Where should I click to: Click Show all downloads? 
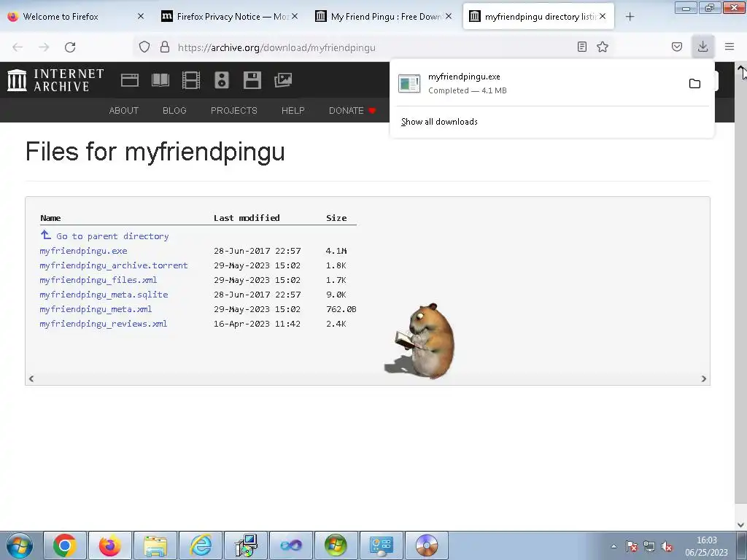[x=439, y=122]
